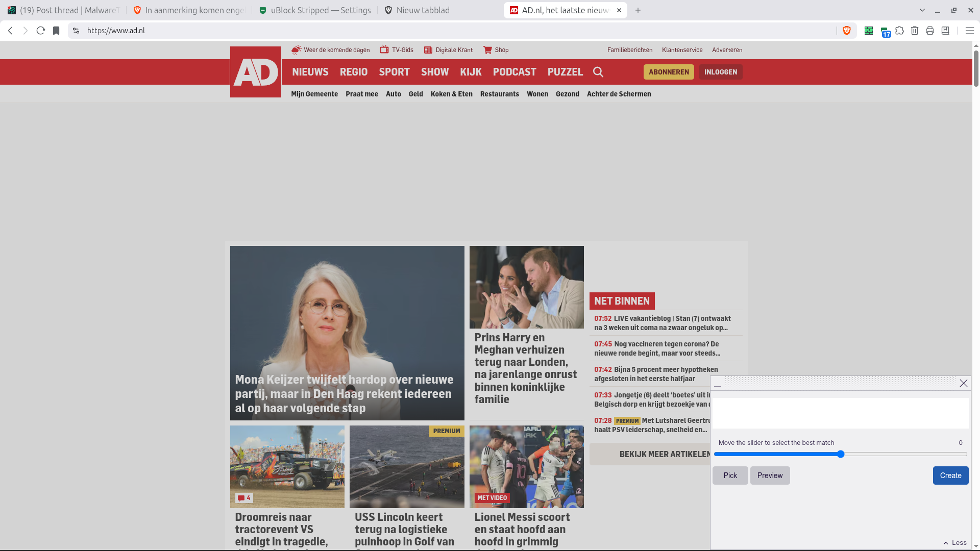
Task: Click the Pick button in the picker
Action: point(730,475)
